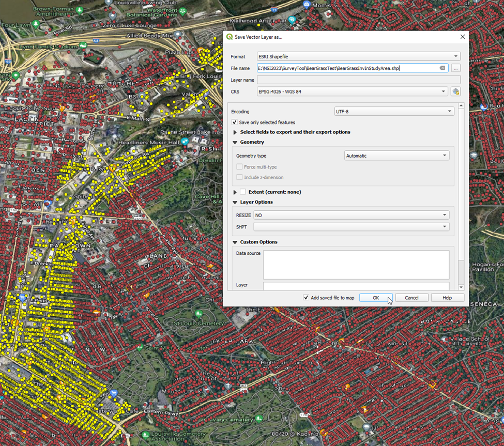
Task: Open file browser with the ellipsis button
Action: [455, 68]
